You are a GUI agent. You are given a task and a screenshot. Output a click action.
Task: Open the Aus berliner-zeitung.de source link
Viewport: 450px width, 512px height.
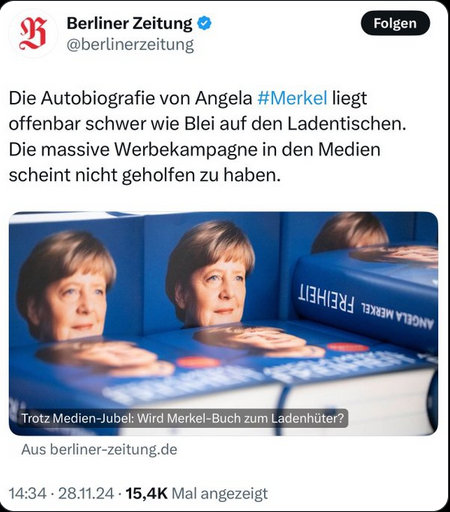[x=99, y=450]
